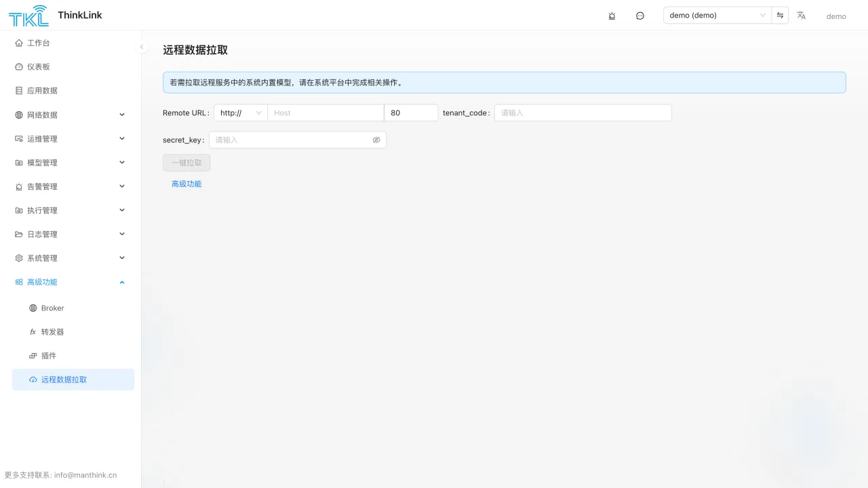This screenshot has height=488, width=868.
Task: Click the 远程数据拉取 page heading
Action: [x=195, y=50]
